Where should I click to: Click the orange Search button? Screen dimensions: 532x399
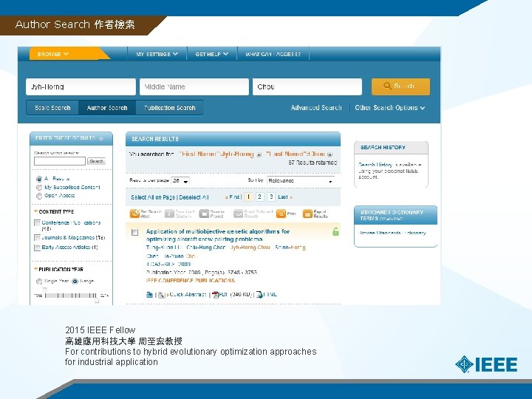click(x=400, y=86)
